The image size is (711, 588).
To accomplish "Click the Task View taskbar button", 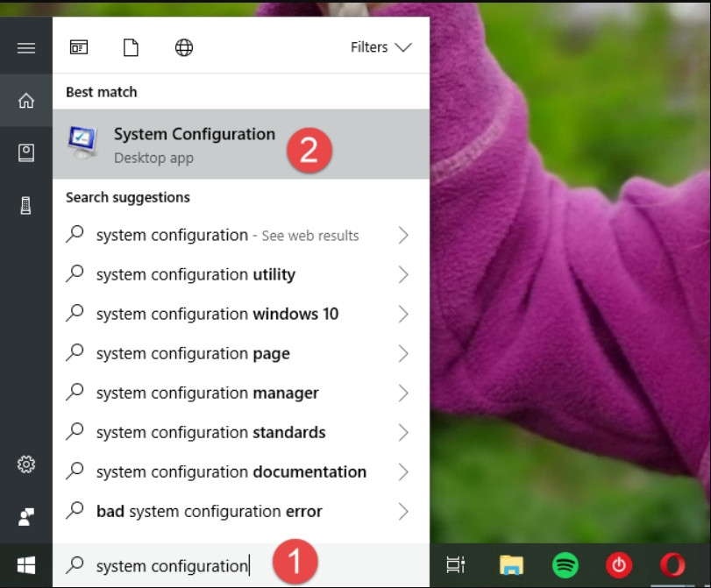I will 455,565.
